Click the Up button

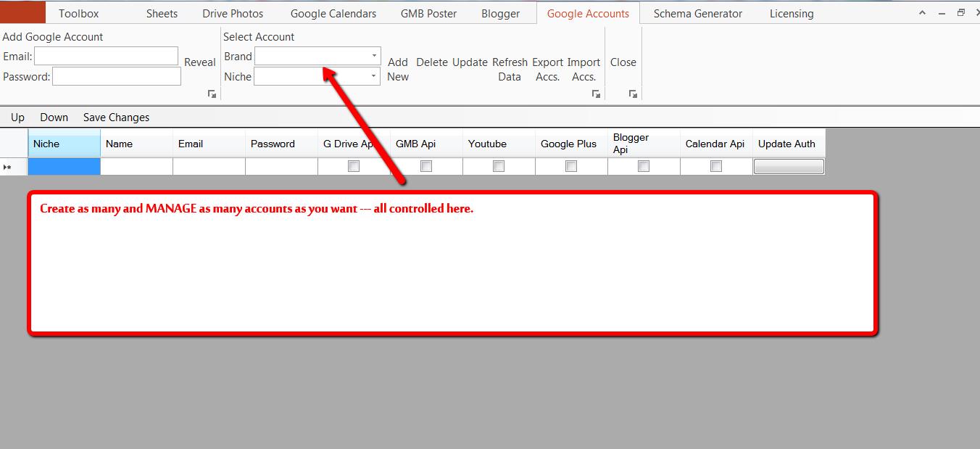[x=17, y=118]
